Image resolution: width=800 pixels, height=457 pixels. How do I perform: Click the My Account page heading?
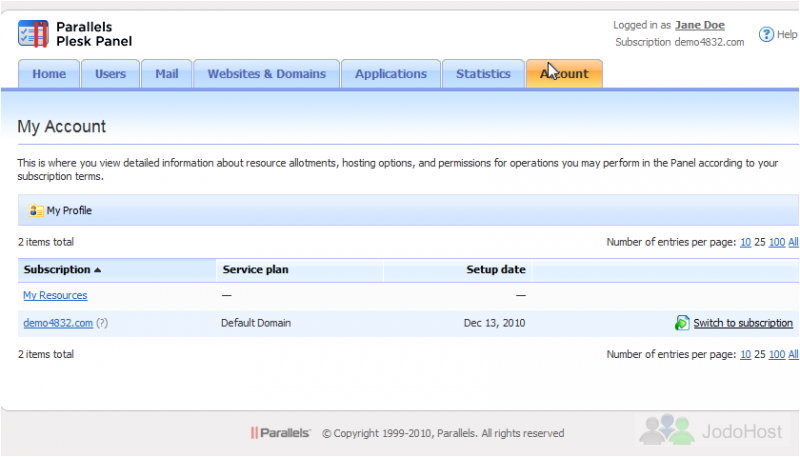[62, 126]
